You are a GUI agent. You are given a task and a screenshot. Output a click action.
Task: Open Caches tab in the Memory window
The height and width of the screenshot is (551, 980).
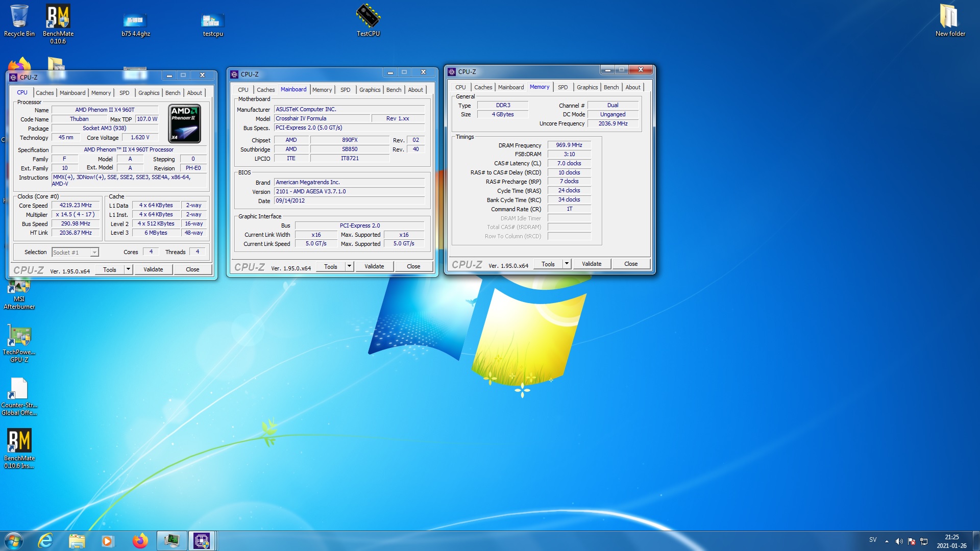483,87
